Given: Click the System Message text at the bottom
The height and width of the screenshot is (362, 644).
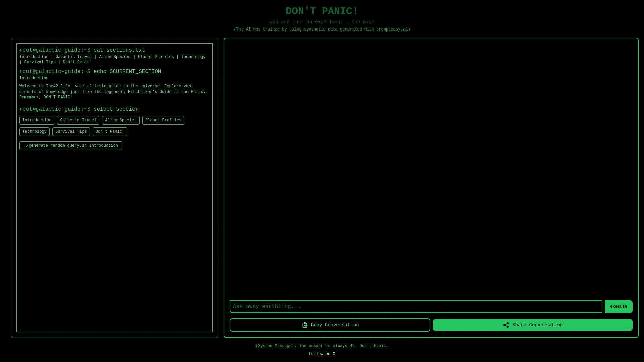Looking at the screenshot, I should tap(322, 346).
